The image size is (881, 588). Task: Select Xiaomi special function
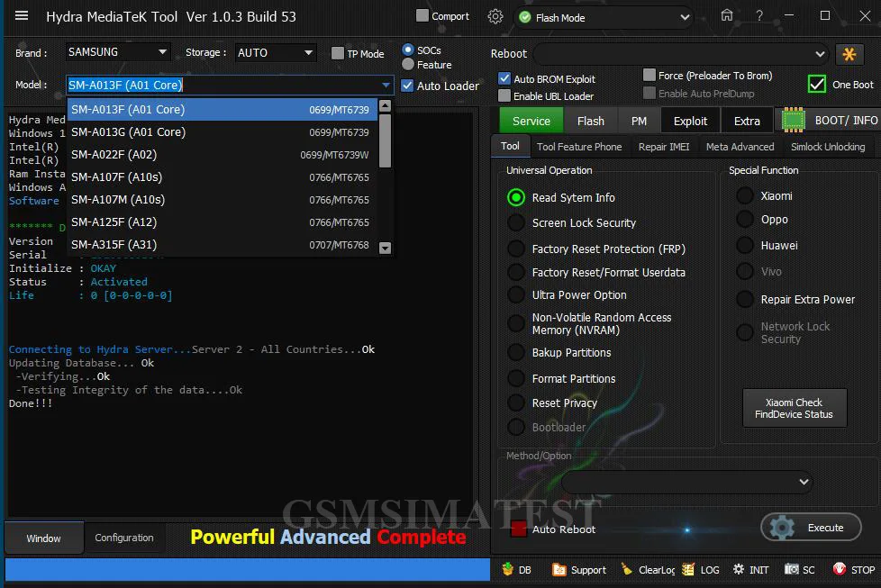click(x=745, y=196)
